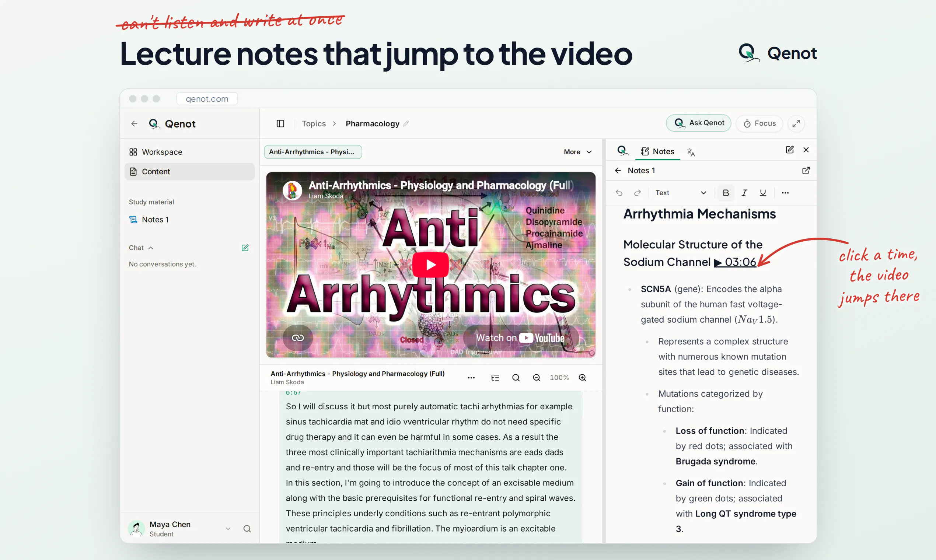The width and height of the screenshot is (936, 560).
Task: Switch to Qenot chat tab in right panel
Action: [622, 151]
